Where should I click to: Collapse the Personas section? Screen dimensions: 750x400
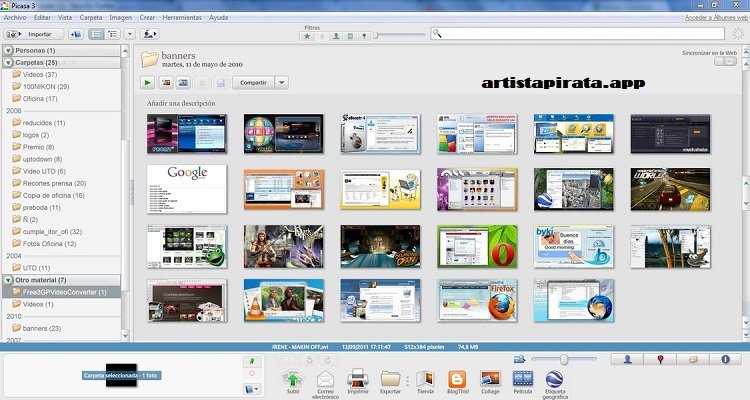[9, 50]
